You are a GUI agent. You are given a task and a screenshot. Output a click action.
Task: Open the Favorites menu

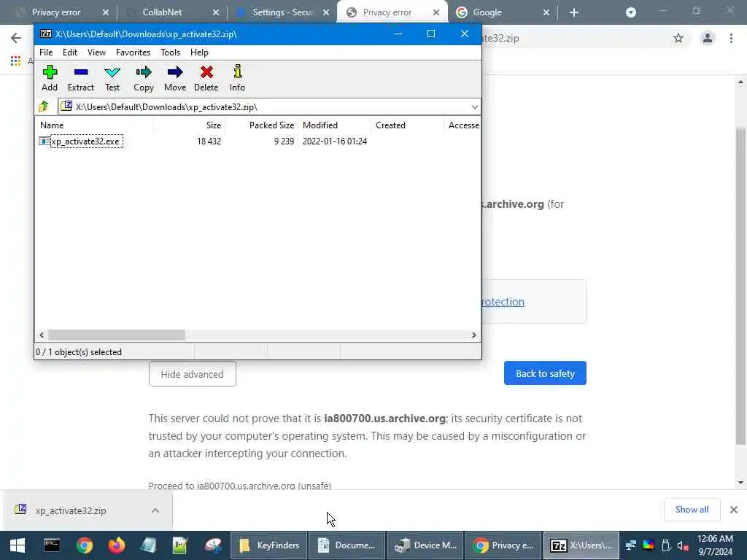coord(133,52)
